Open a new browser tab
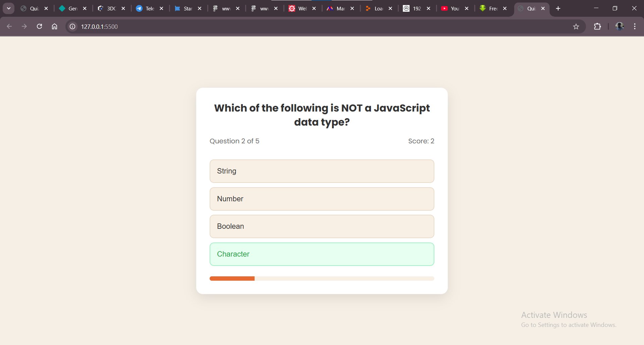The image size is (644, 345). coord(558,8)
